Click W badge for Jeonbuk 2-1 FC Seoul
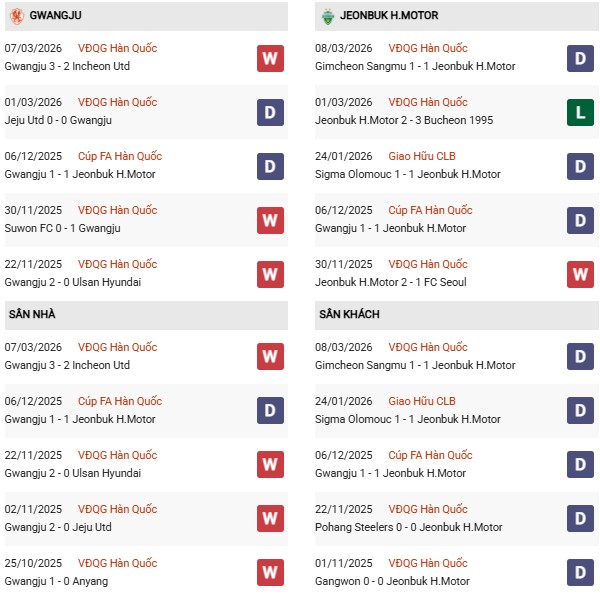The height and width of the screenshot is (594, 600). click(580, 274)
